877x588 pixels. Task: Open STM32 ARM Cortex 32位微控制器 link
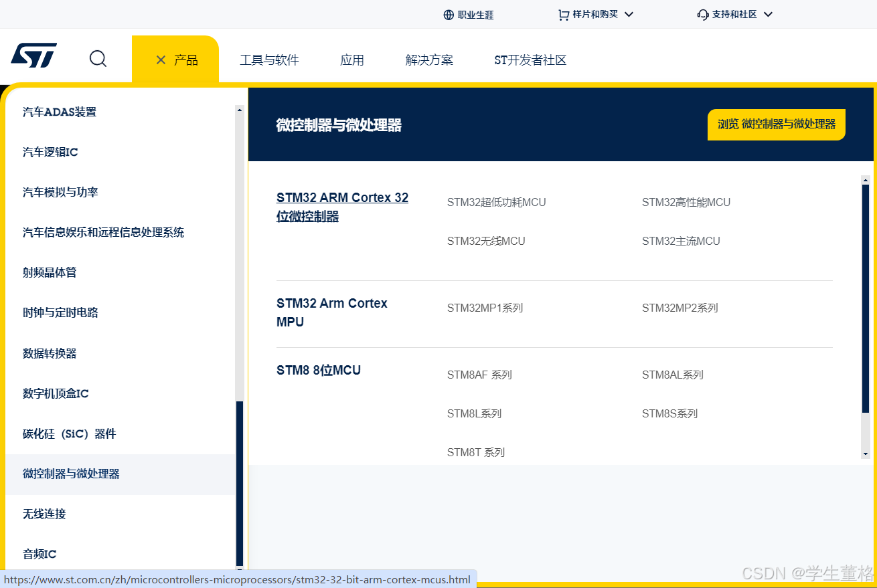(x=342, y=207)
